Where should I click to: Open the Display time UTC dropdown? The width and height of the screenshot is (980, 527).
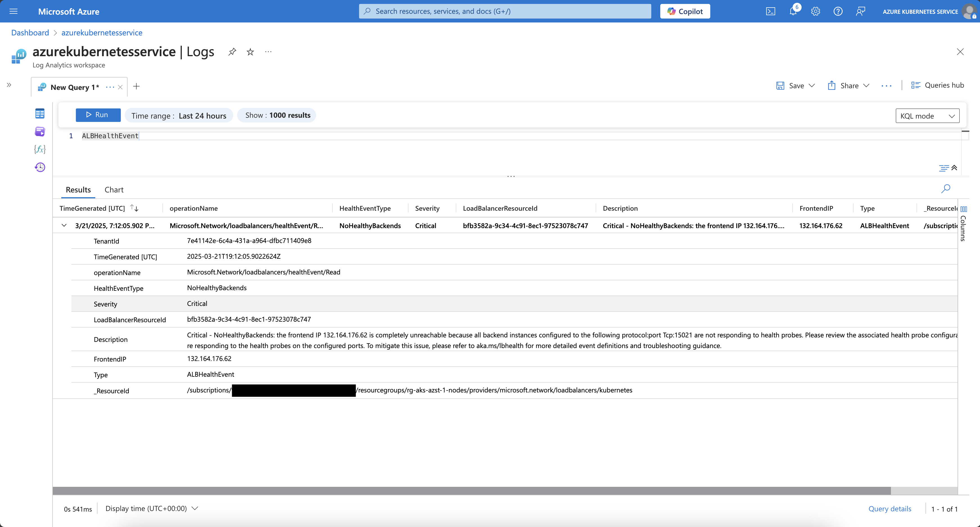(152, 508)
